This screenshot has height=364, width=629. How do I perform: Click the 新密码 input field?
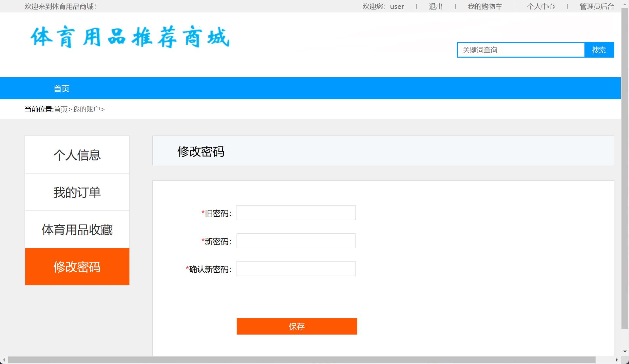tap(295, 241)
